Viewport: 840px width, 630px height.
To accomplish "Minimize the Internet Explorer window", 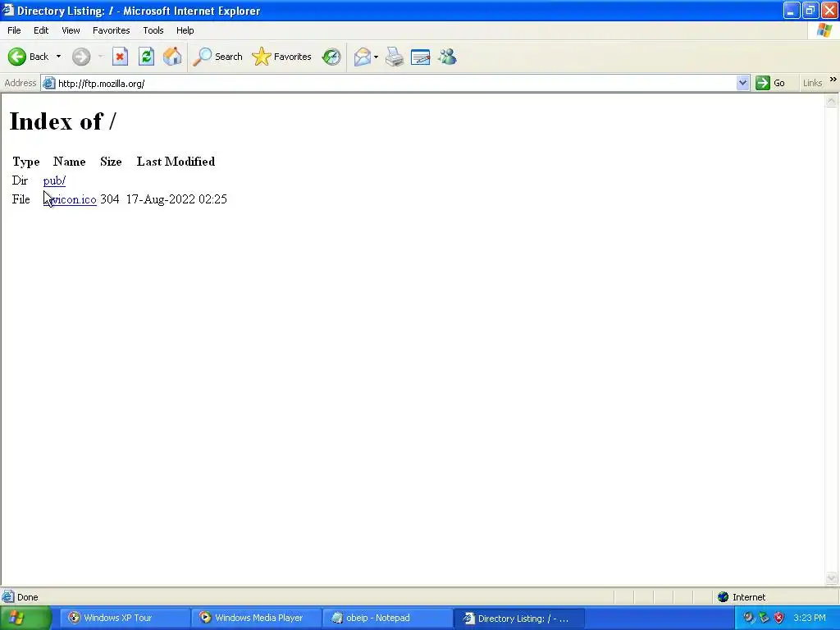I will [792, 10].
